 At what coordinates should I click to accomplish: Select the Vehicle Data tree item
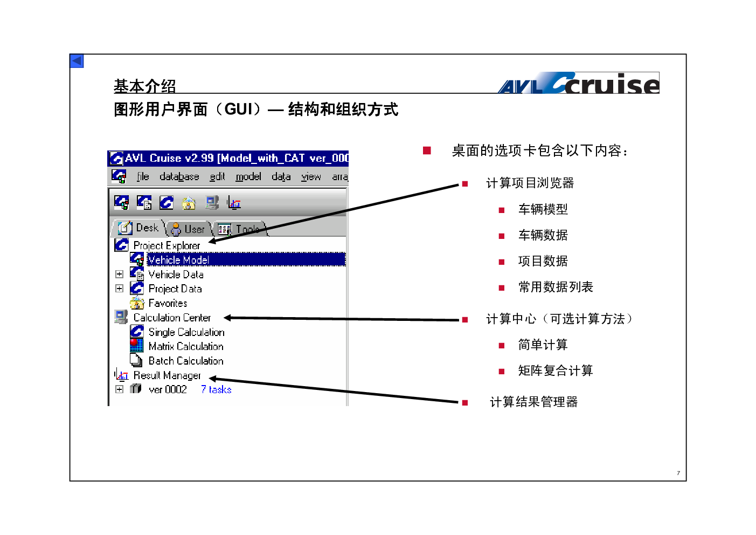click(176, 275)
